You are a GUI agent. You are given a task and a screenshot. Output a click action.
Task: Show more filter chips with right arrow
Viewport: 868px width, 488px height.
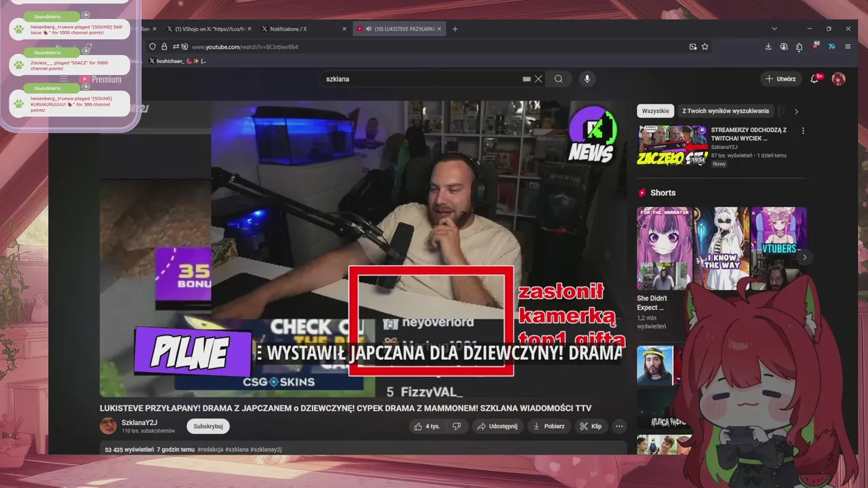click(x=796, y=111)
